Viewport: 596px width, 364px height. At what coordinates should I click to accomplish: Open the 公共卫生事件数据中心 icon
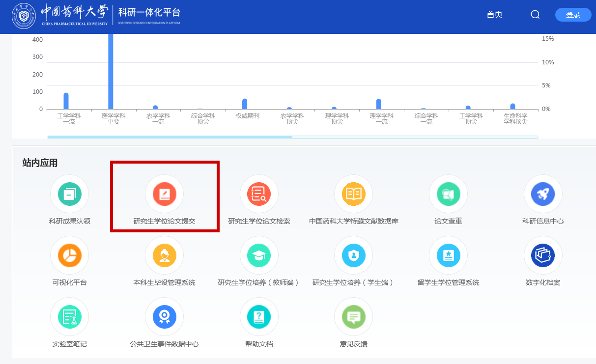164,317
